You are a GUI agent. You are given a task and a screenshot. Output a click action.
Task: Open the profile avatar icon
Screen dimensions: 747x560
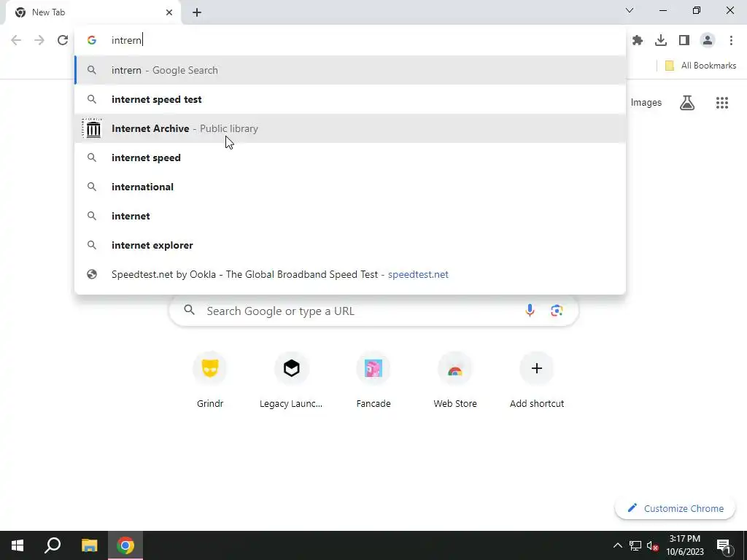click(708, 41)
